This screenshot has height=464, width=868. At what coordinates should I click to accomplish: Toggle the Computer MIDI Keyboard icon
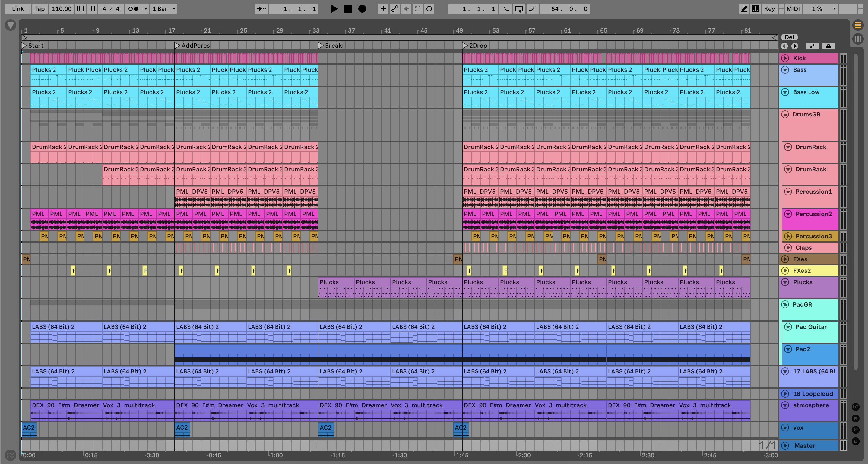coord(756,9)
